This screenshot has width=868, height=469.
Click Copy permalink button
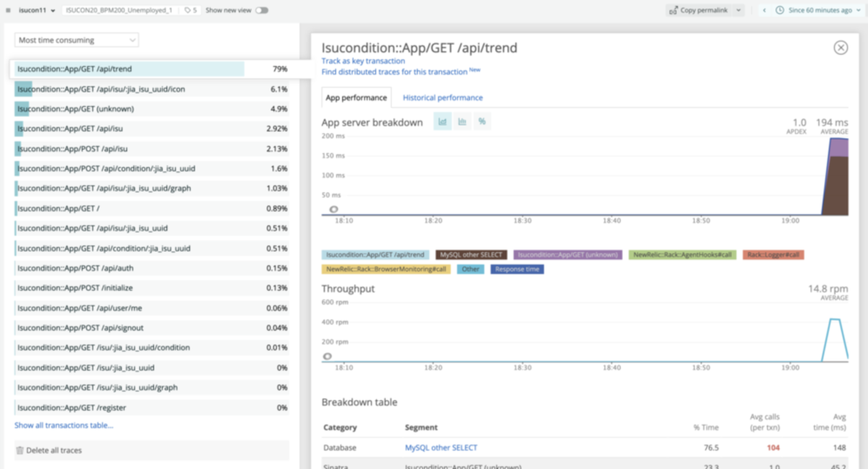699,11
